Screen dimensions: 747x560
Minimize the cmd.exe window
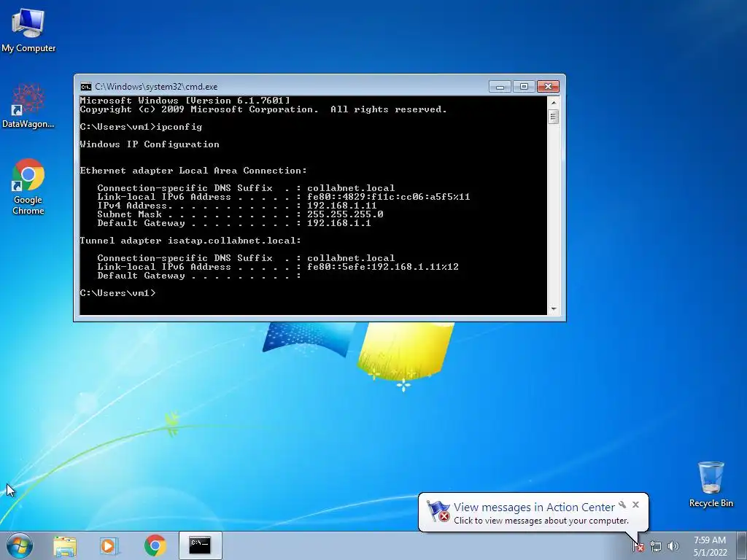(x=500, y=87)
